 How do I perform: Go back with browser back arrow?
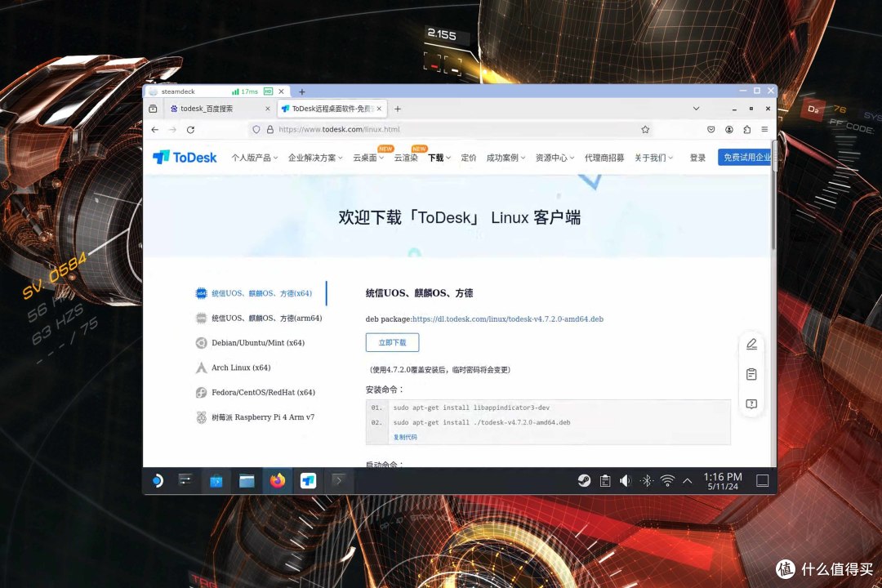(x=154, y=130)
